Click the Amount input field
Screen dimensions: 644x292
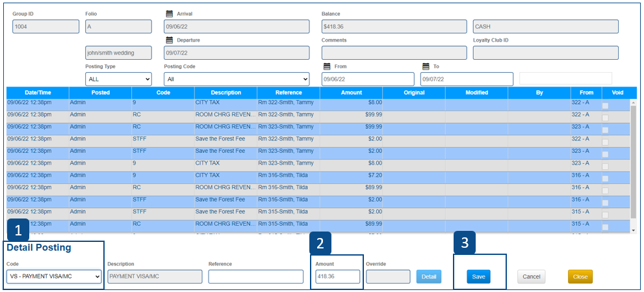[337, 276]
